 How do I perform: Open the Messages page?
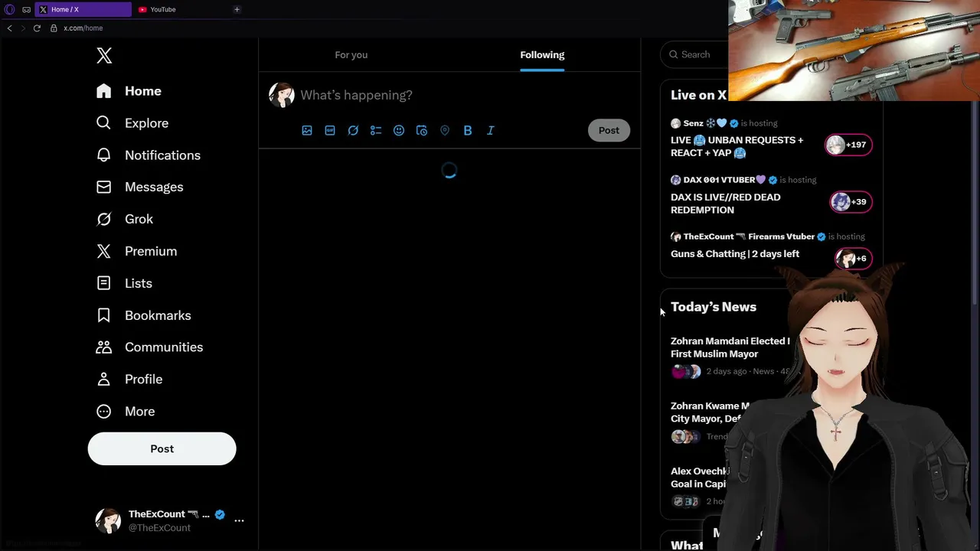[139, 187]
